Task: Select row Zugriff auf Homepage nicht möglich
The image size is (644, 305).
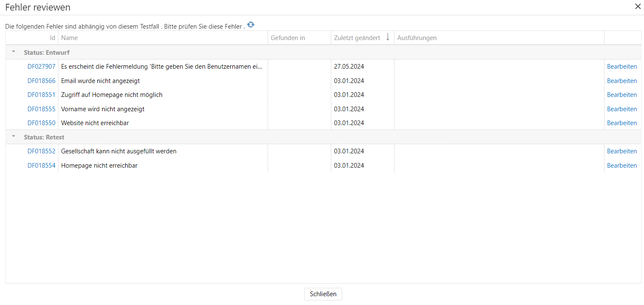Action: [112, 95]
